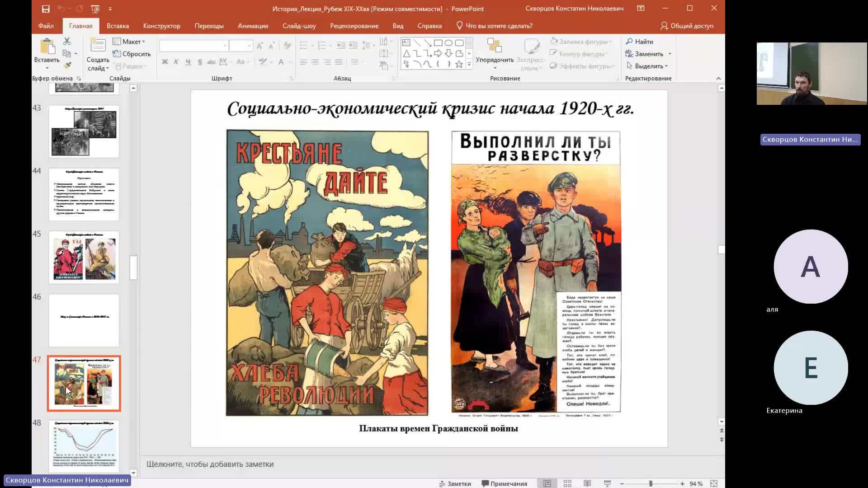The width and height of the screenshot is (868, 488).
Task: Click the Что вы хотите сделать search box
Action: [494, 26]
